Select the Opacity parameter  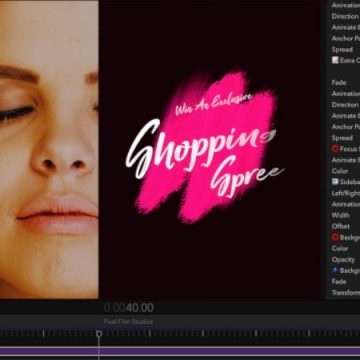coord(343,259)
